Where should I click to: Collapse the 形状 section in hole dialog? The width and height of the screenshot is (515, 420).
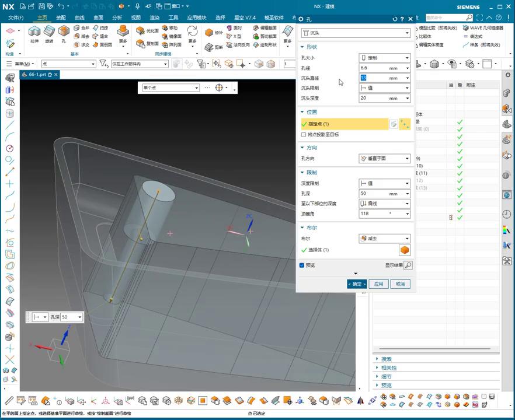pos(302,47)
